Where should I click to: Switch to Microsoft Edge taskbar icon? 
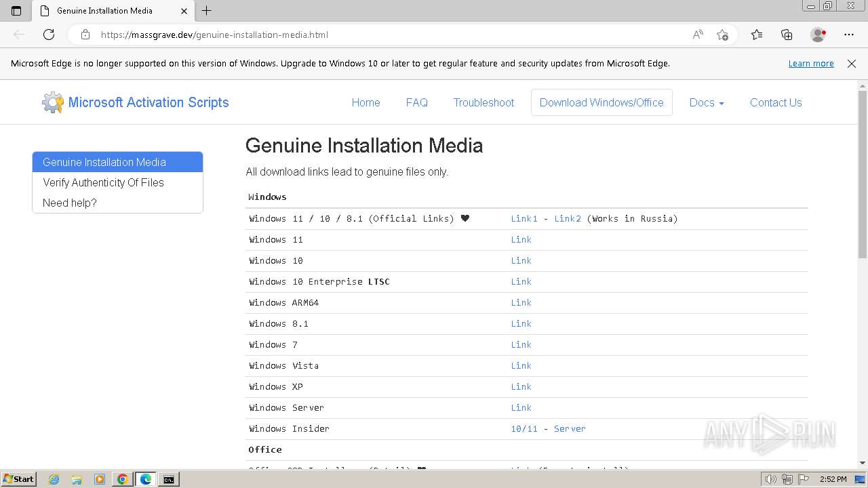point(146,479)
